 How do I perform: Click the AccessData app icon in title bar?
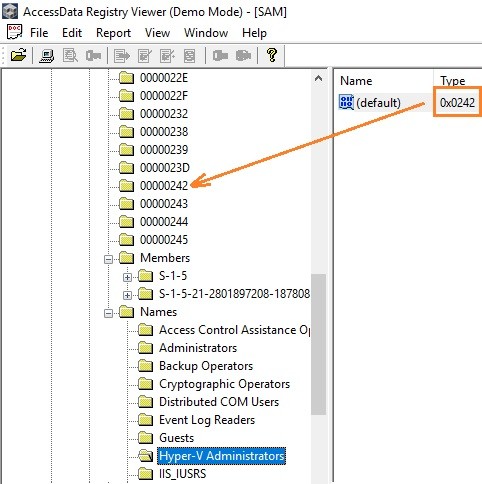10,11
